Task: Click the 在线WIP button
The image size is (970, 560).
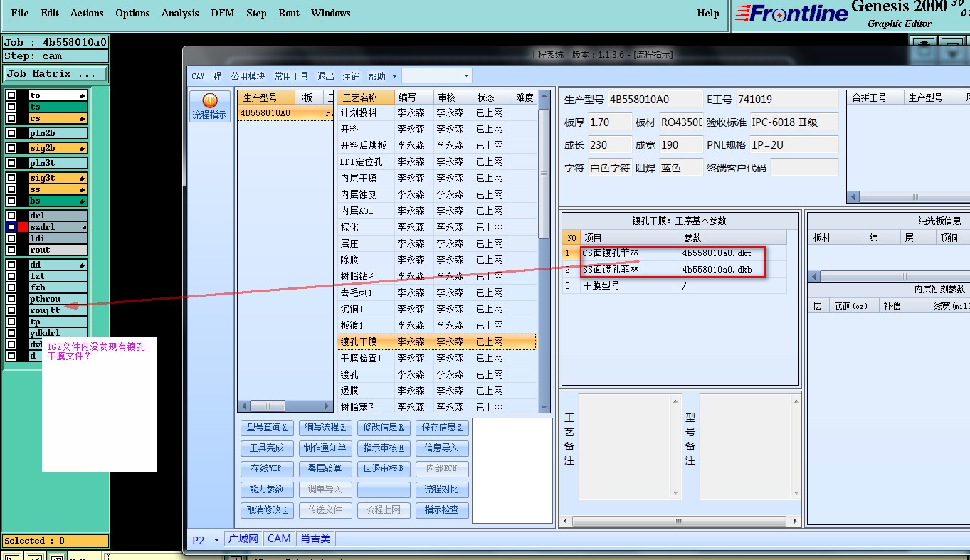Action: [267, 468]
